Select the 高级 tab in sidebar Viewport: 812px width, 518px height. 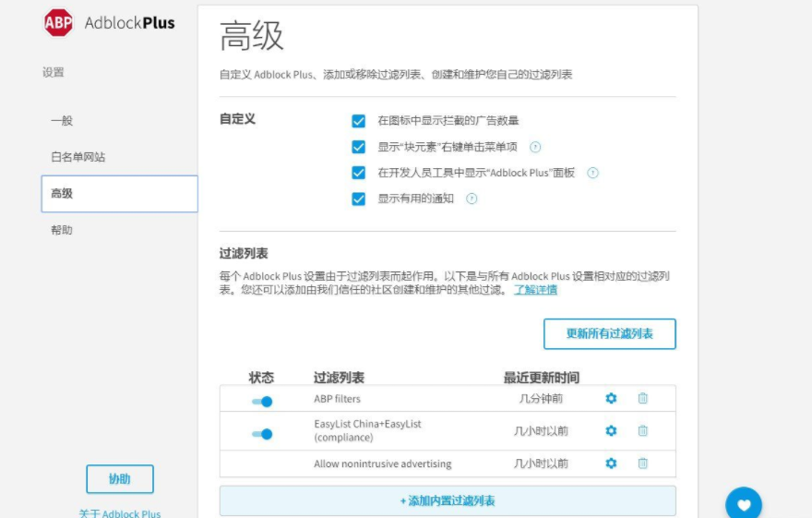coord(119,194)
